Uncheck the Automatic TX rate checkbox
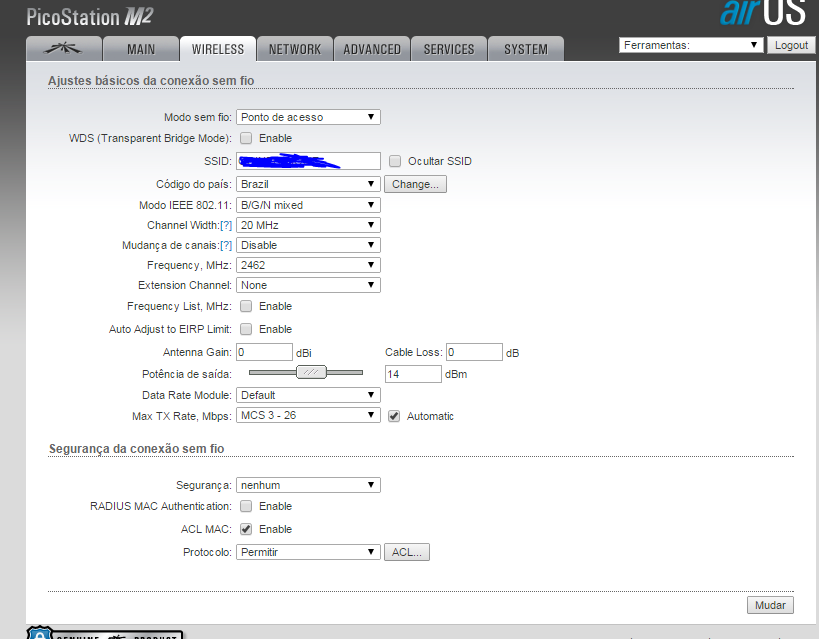 click(394, 416)
